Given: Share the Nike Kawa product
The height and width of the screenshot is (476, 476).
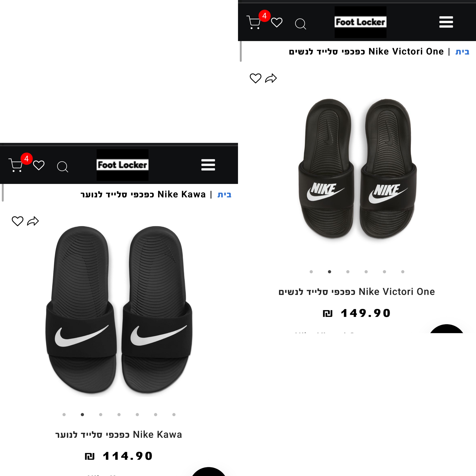Looking at the screenshot, I should 33,221.
